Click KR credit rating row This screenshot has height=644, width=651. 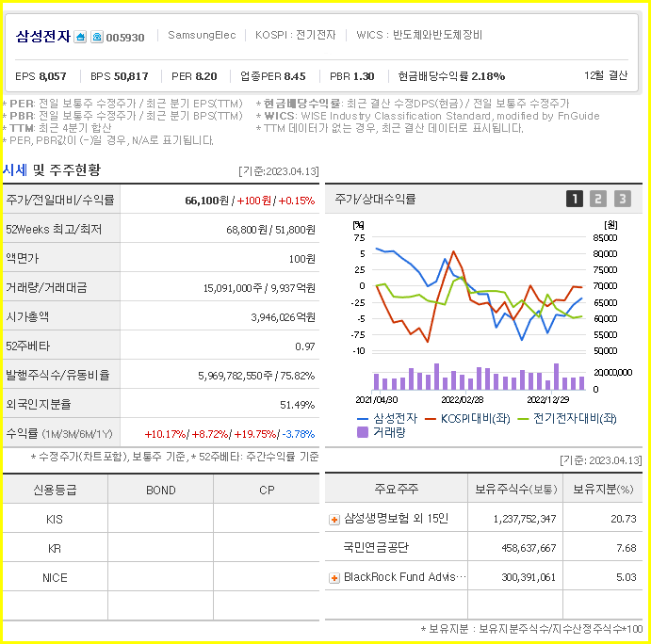(161, 548)
